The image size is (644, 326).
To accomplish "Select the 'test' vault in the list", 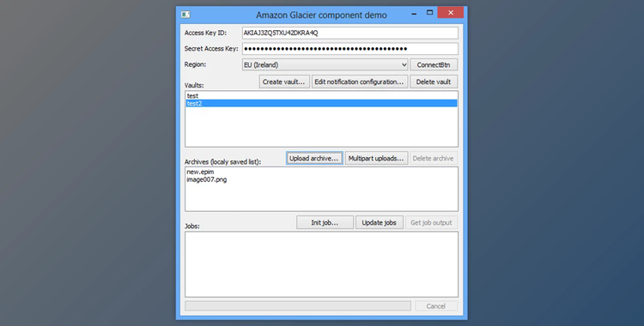I will click(321, 96).
